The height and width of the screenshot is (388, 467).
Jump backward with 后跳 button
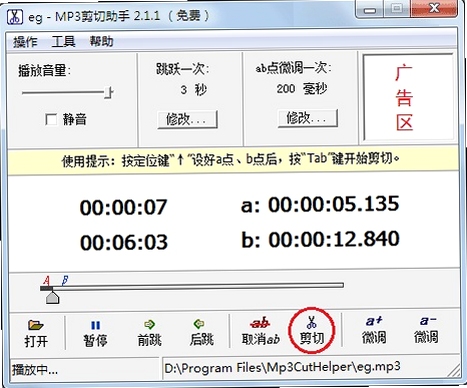[x=201, y=333]
